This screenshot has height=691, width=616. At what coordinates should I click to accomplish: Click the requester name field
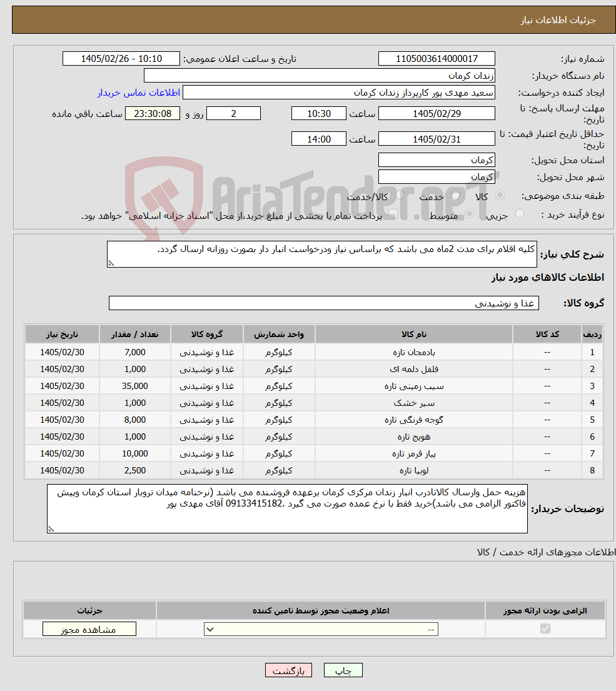339,93
